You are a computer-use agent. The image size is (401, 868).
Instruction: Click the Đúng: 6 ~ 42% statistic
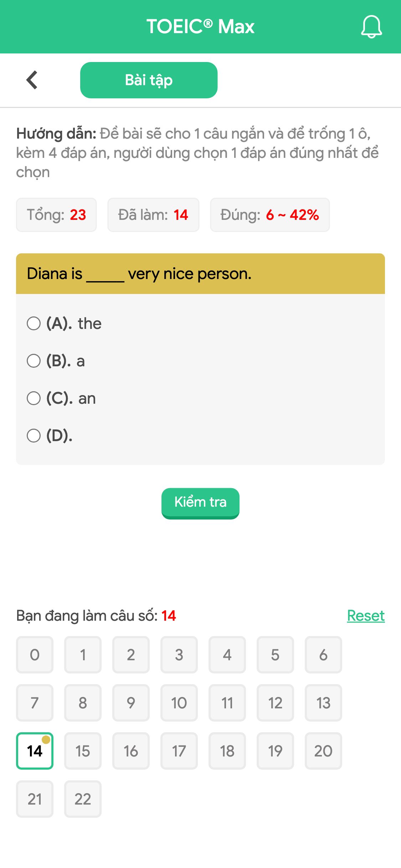(270, 215)
